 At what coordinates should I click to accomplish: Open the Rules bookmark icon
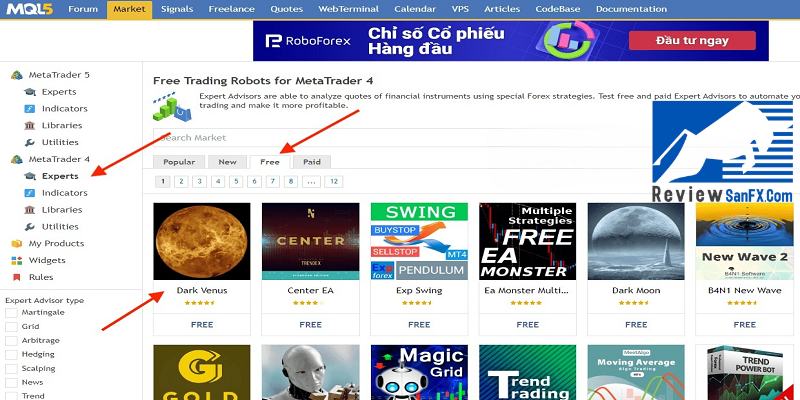coord(17,277)
